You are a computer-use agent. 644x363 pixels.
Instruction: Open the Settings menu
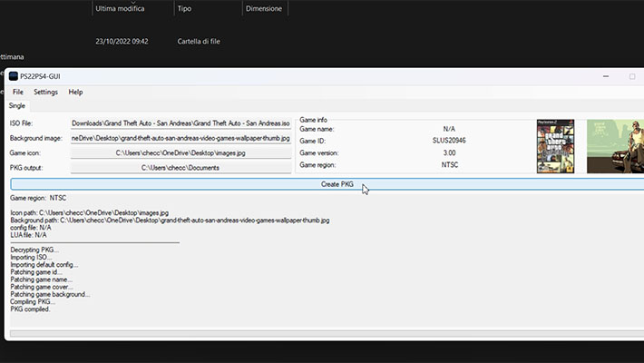click(45, 92)
